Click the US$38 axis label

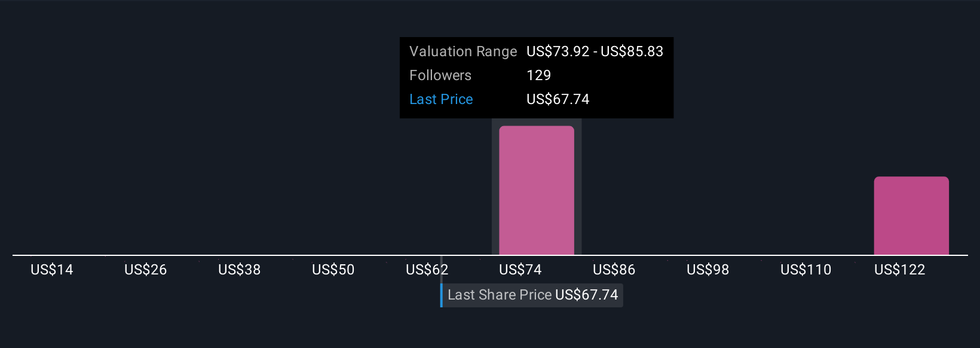tap(240, 270)
